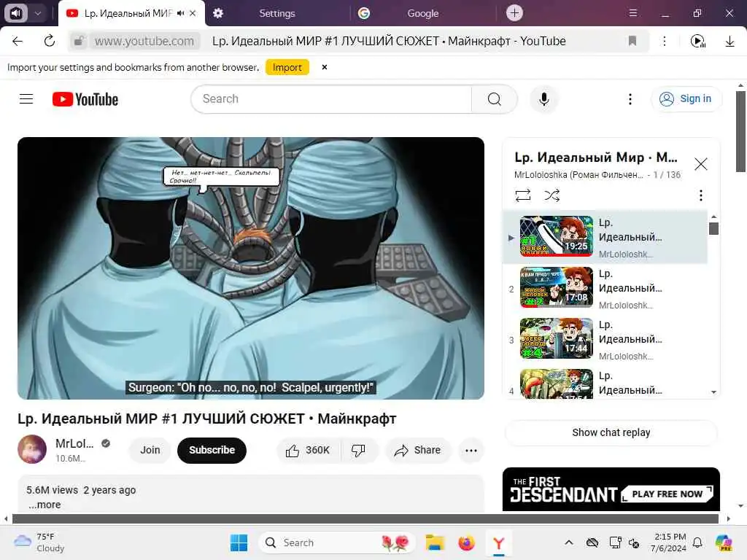Expand description with ...more

44,505
